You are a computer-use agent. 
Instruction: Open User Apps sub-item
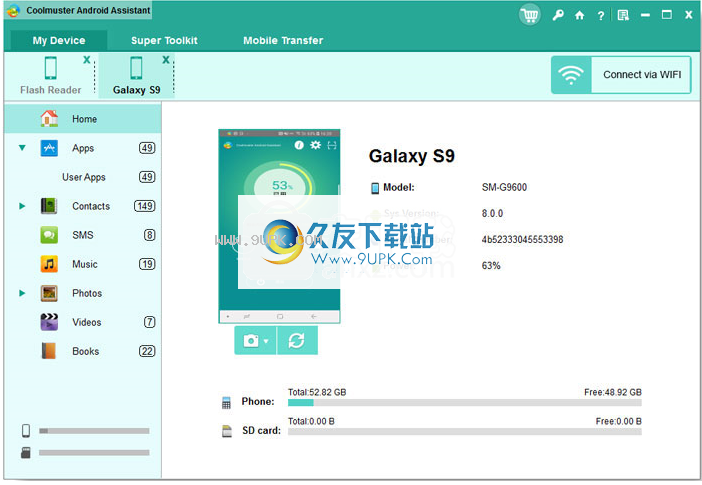pos(84,177)
